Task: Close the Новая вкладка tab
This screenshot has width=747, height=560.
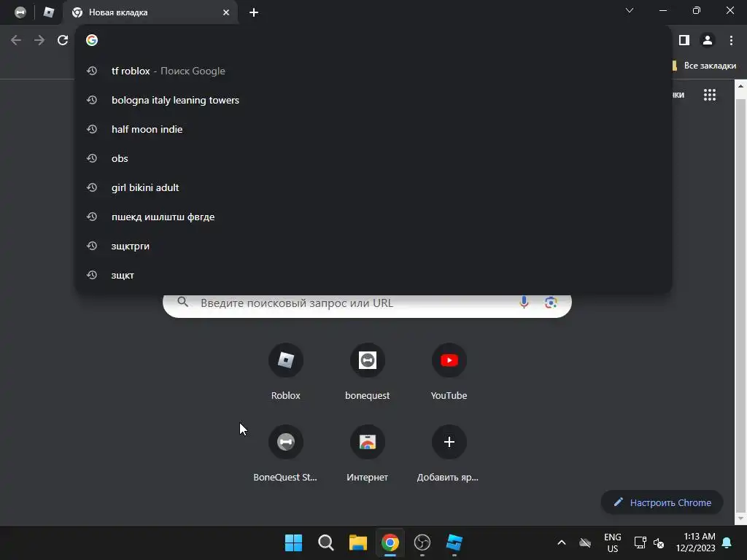Action: pos(226,12)
